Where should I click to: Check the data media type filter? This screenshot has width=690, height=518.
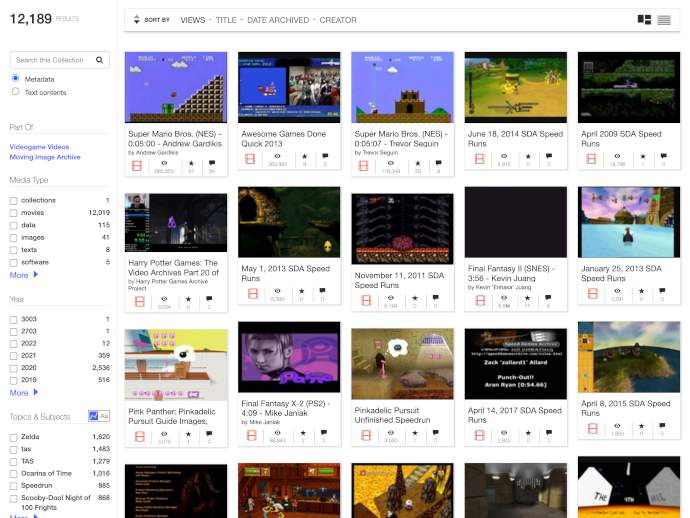pyautogui.click(x=14, y=225)
